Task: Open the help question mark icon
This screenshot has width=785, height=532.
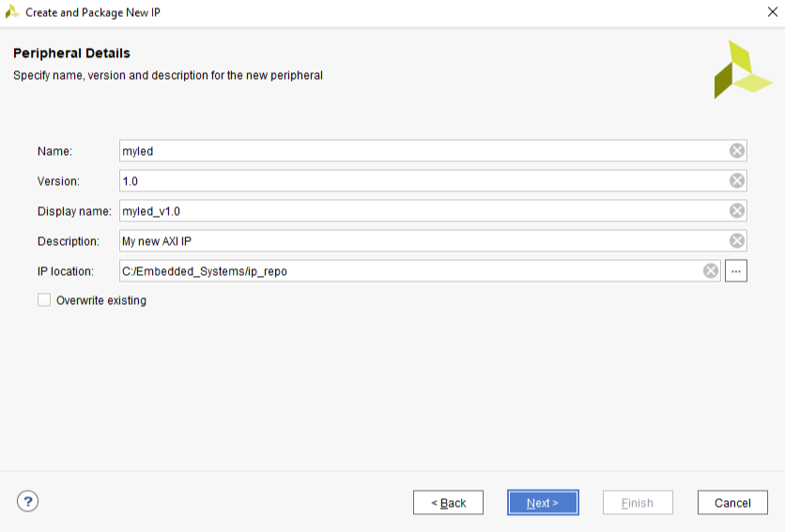Action: pos(28,502)
